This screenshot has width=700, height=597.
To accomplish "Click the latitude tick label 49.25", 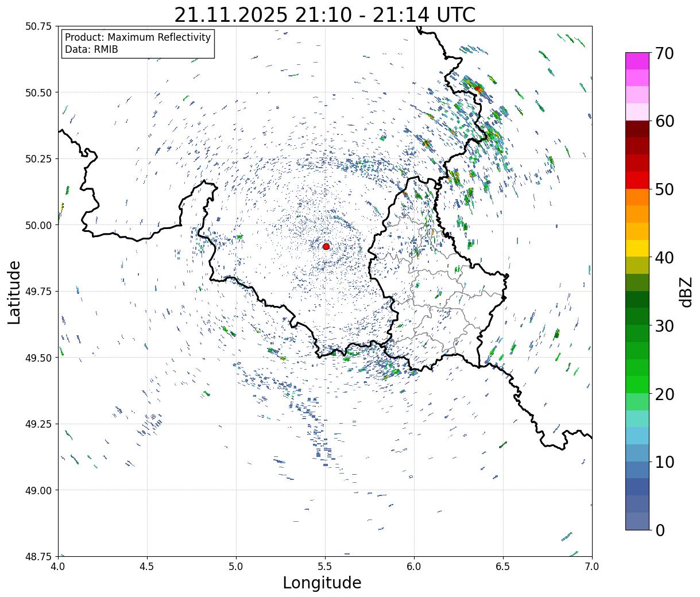I will pyautogui.click(x=38, y=424).
